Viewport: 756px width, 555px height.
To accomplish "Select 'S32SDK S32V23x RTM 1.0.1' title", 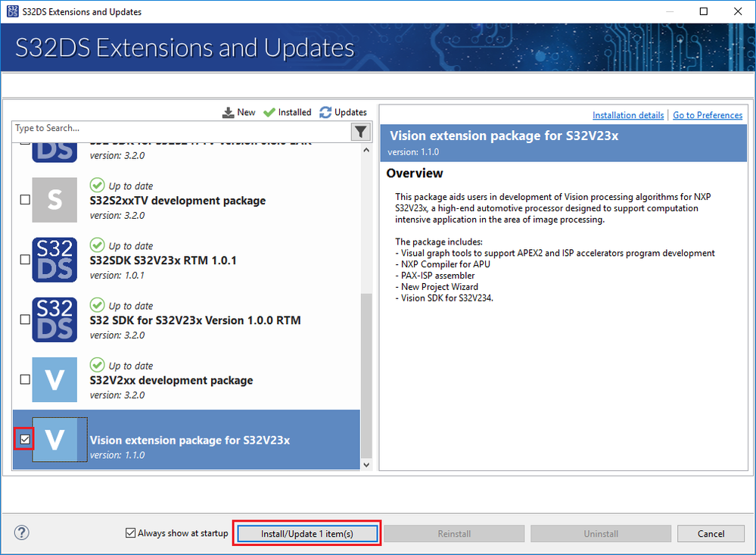I will [x=163, y=260].
